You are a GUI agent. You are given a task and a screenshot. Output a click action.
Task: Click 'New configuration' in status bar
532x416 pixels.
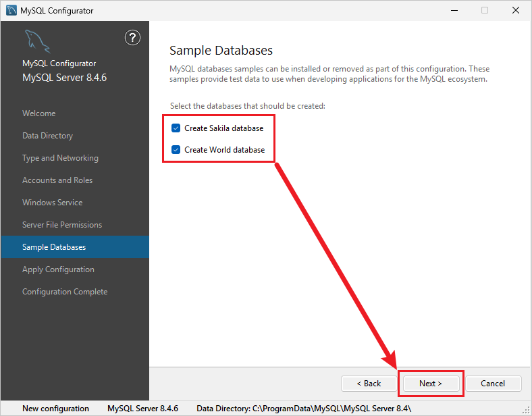[55, 409]
